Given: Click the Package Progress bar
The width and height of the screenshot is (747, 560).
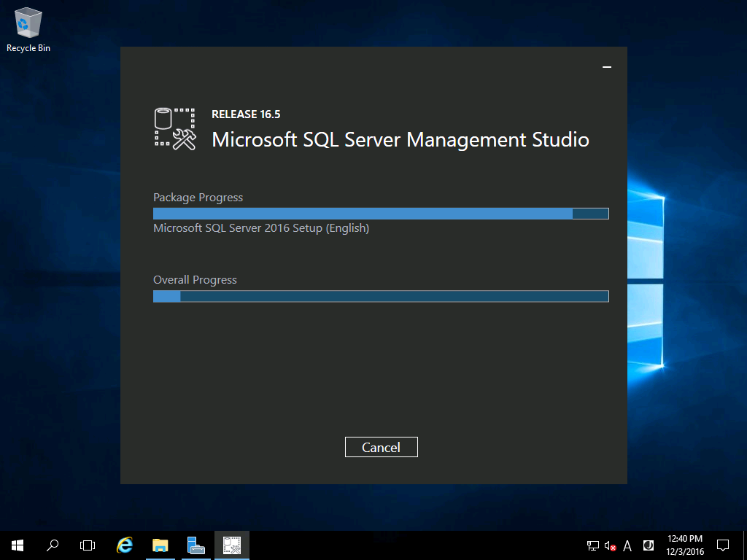Looking at the screenshot, I should (x=380, y=213).
